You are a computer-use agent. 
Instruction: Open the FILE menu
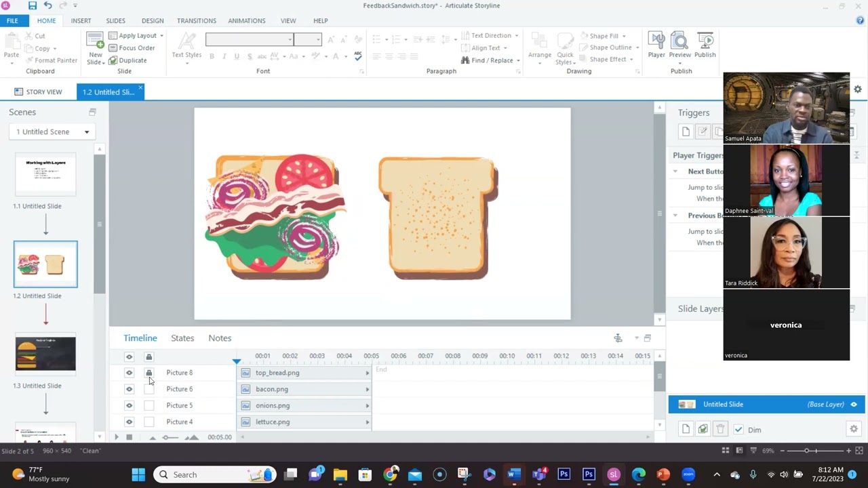[12, 20]
